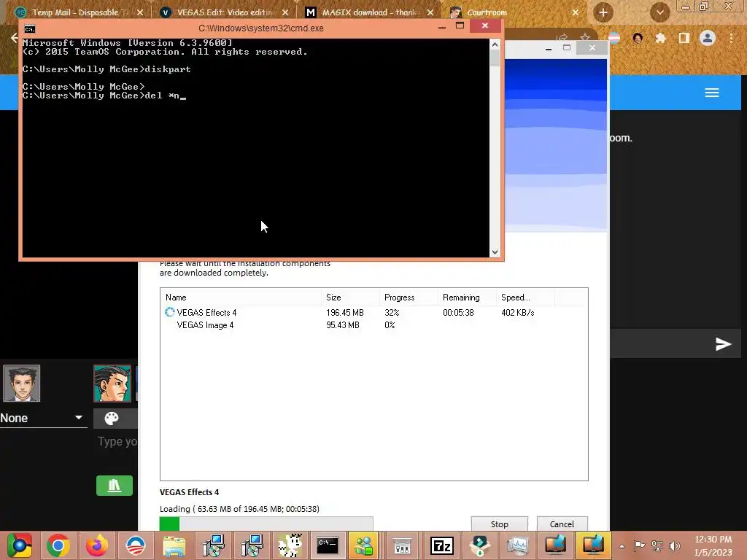747x560 pixels.
Task: Click the Chrome back arrow
Action: click(15, 38)
